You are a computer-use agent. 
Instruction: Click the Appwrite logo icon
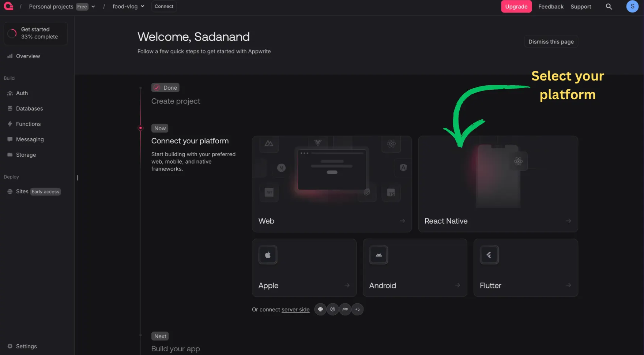point(8,6)
